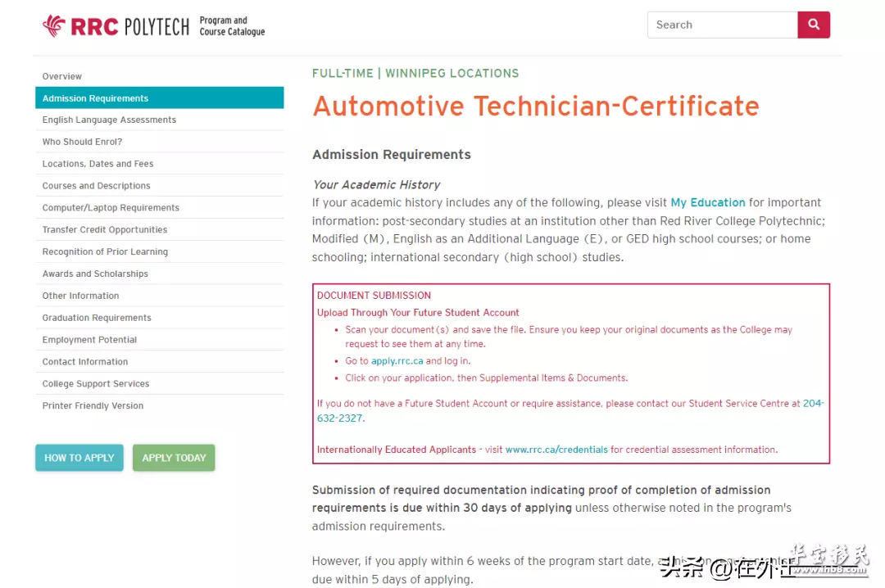Open Locations, Dates and Fees
This screenshot has height=588, width=885.
click(x=98, y=164)
